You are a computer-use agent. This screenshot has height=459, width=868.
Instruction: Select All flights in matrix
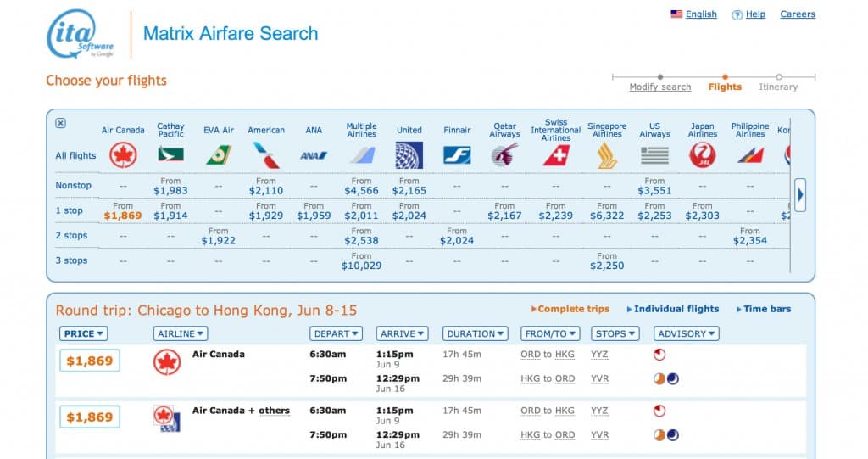75,156
